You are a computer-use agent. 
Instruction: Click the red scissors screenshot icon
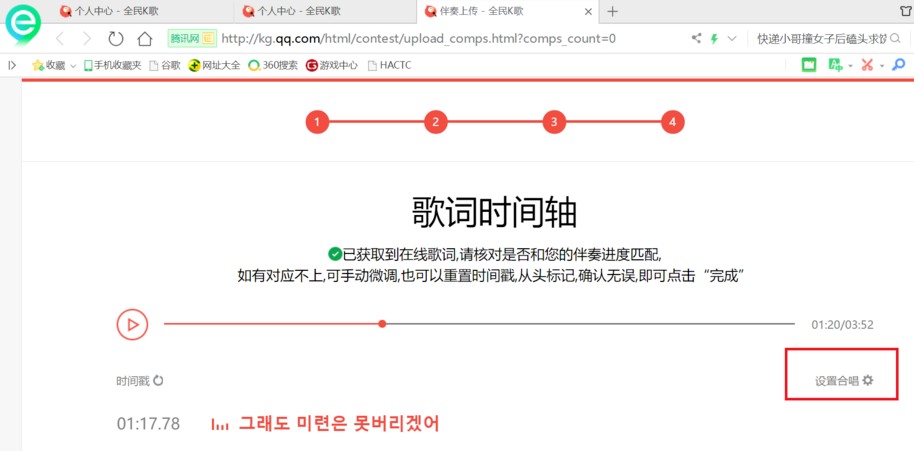click(867, 65)
